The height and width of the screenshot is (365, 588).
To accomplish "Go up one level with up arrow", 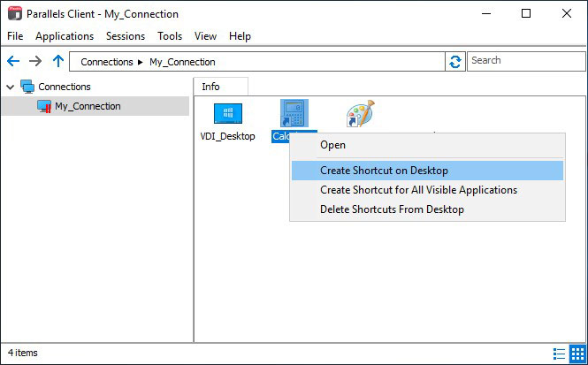I will pyautogui.click(x=58, y=61).
